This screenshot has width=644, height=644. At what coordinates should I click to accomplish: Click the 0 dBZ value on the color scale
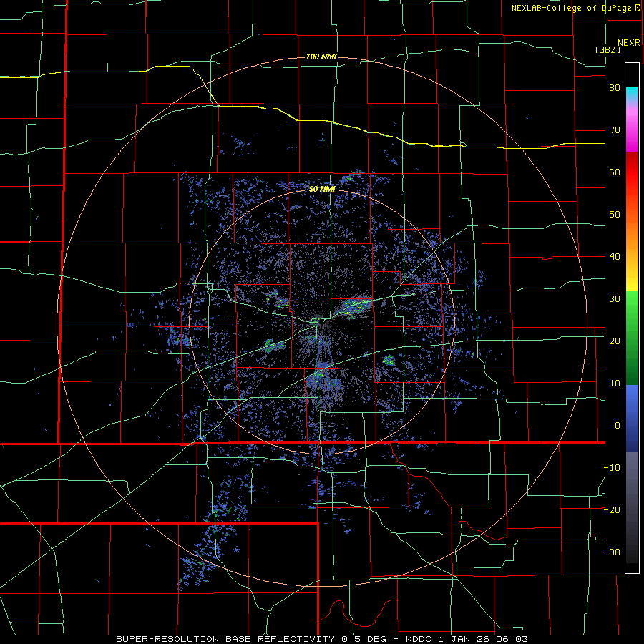[x=618, y=426]
